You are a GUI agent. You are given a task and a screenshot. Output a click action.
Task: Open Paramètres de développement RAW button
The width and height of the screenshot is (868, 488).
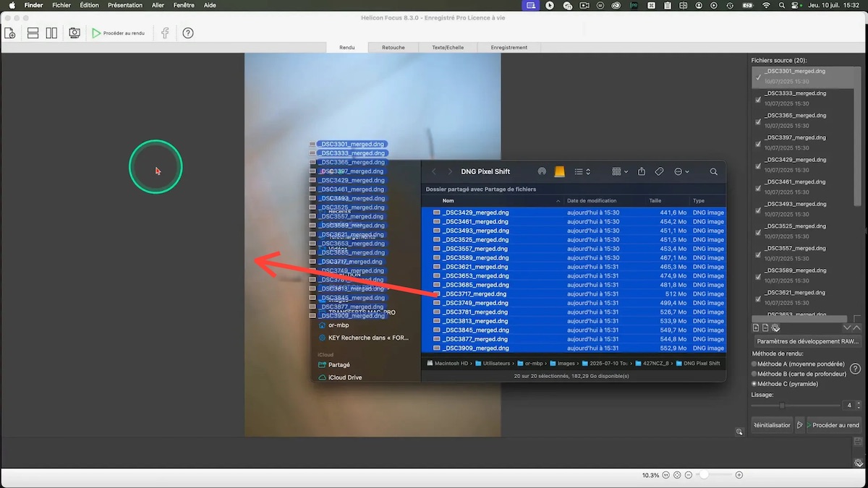coord(807,341)
